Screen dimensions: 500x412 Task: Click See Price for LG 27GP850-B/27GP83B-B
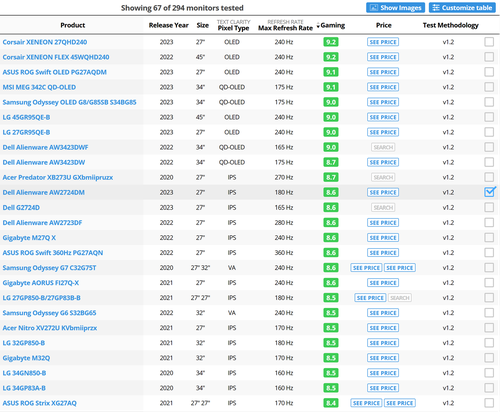click(x=370, y=298)
